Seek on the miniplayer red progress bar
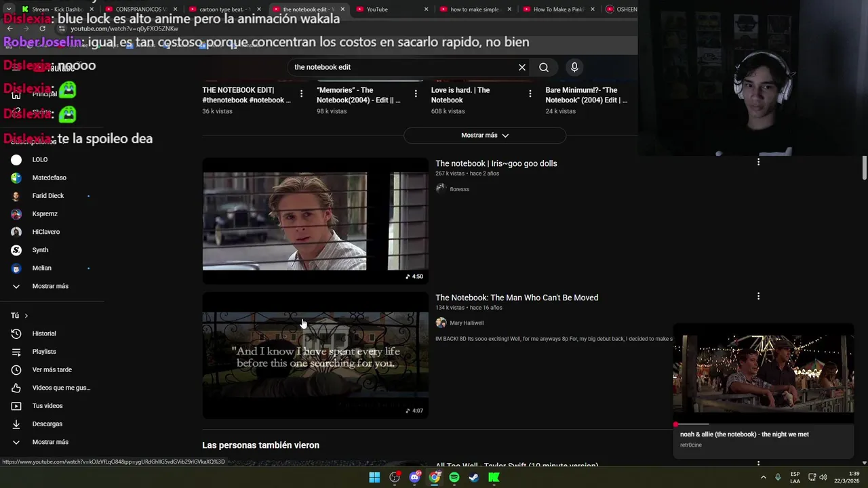Image resolution: width=868 pixels, height=488 pixels. point(763,424)
